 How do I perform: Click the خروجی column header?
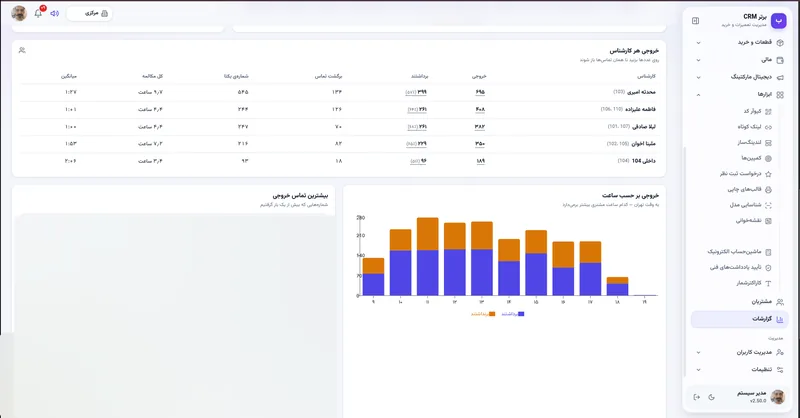pyautogui.click(x=479, y=76)
